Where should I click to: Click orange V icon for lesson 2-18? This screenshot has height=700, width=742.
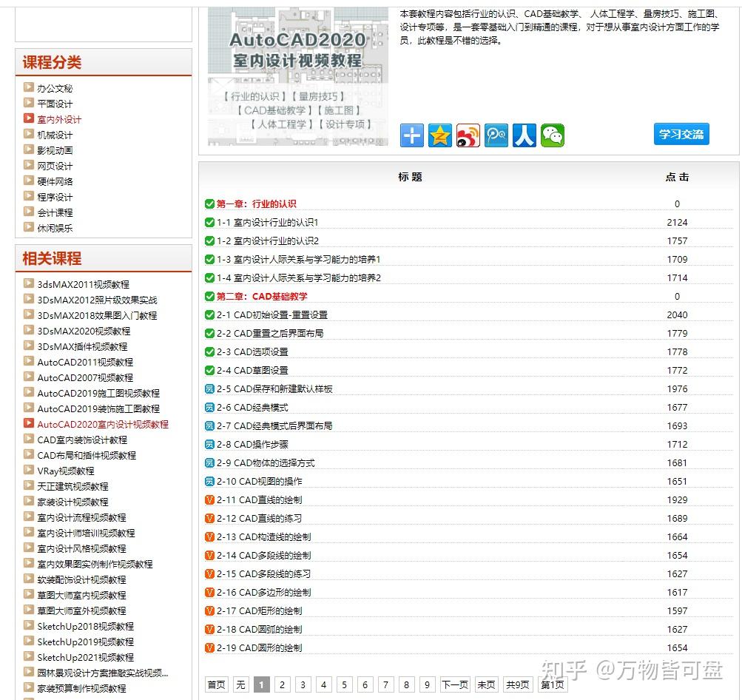coord(209,629)
